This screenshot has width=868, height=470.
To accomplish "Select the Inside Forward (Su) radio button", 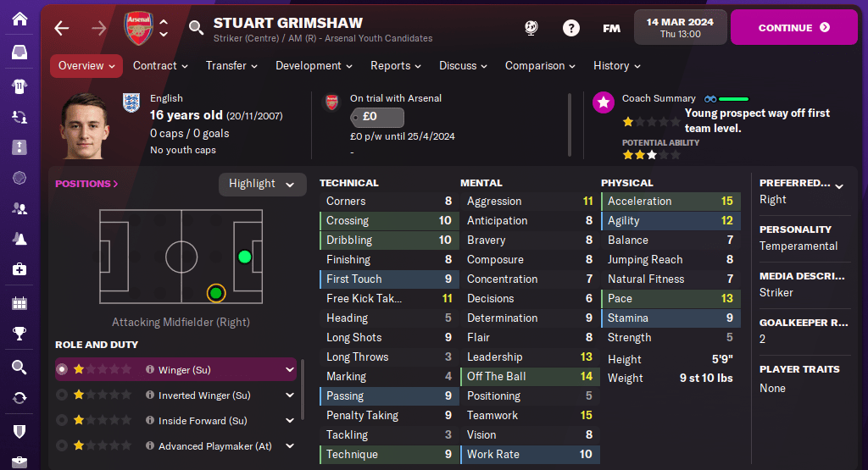I will click(x=62, y=420).
